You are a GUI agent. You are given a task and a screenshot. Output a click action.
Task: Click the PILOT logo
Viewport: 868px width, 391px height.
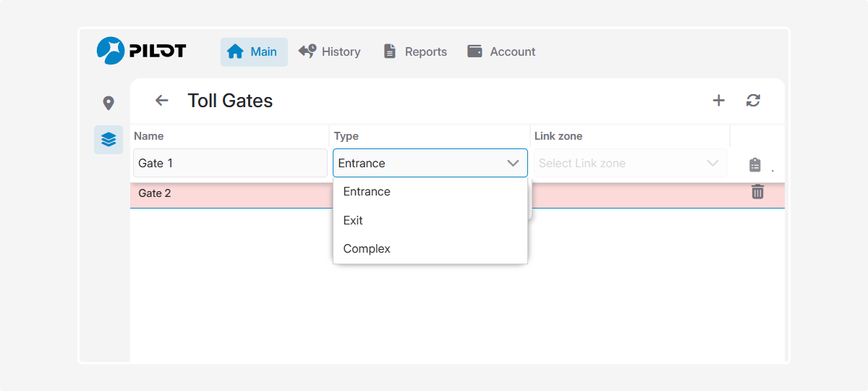tap(142, 51)
